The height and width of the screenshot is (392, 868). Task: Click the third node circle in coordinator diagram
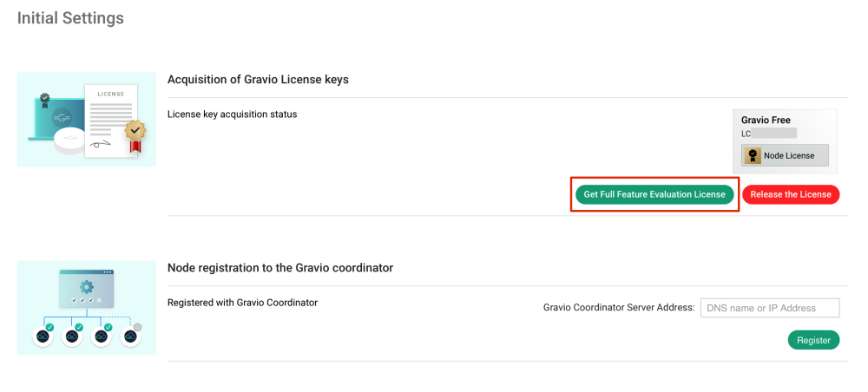102,336
